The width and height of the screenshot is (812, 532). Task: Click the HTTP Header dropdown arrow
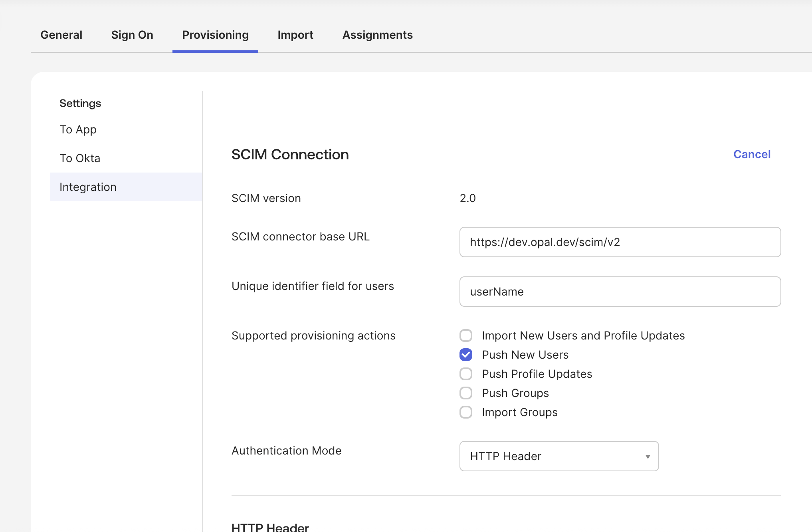(648, 457)
